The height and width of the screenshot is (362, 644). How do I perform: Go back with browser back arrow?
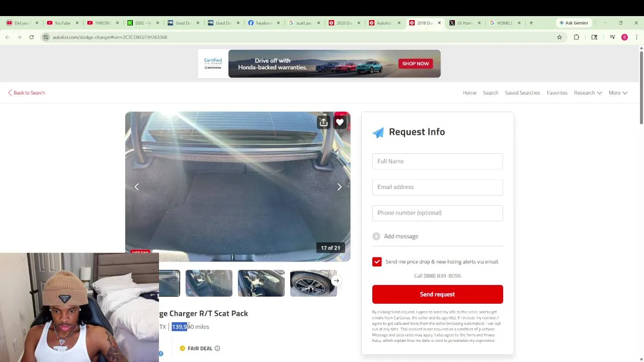[x=8, y=37]
